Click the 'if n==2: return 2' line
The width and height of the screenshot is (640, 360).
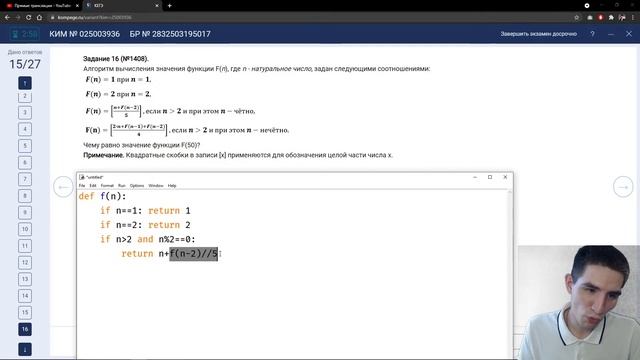(x=145, y=225)
